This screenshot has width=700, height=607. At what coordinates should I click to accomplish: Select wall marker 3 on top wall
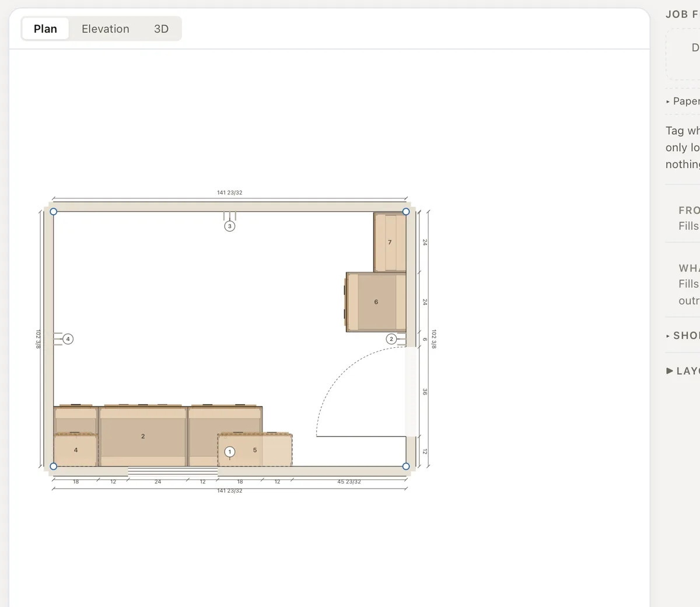pyautogui.click(x=230, y=226)
